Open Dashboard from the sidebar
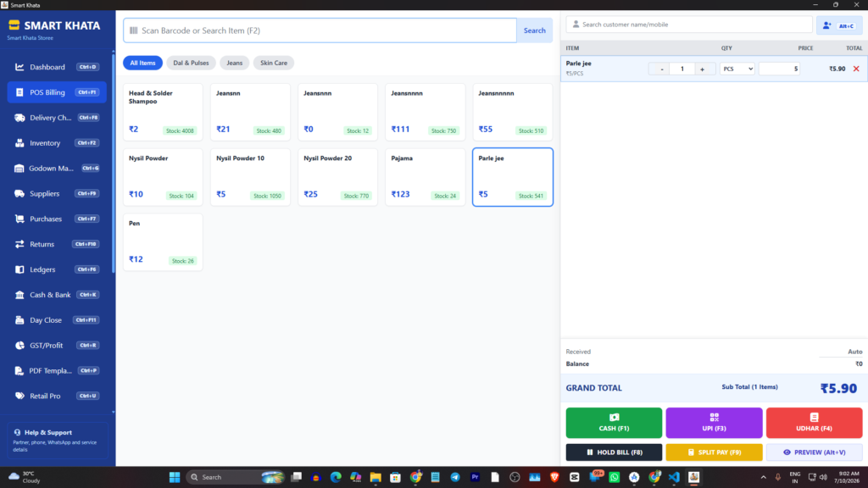This screenshot has height=488, width=868. [57, 67]
